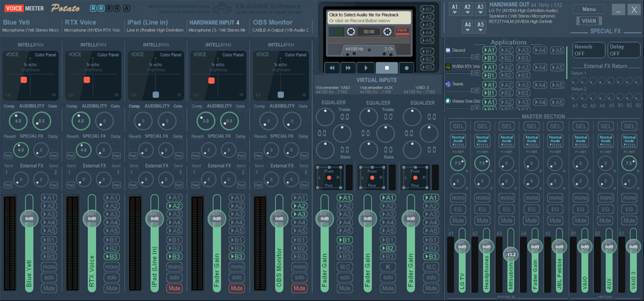
Task: Open the main Menu
Action: click(589, 9)
